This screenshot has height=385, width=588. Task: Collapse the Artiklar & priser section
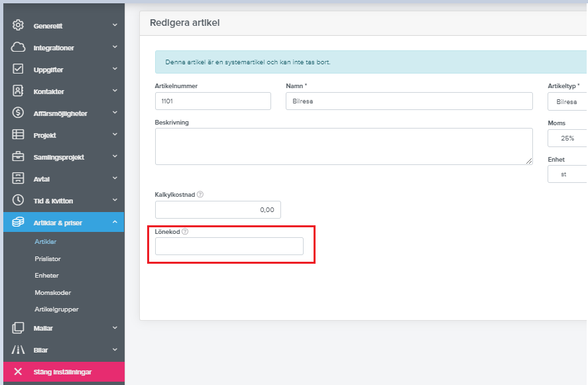[x=115, y=223]
